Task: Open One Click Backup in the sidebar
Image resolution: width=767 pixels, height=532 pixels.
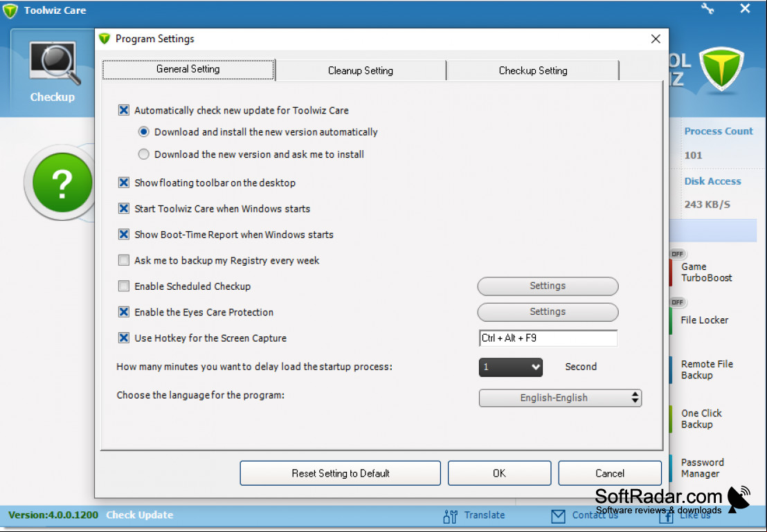Action: (701, 419)
